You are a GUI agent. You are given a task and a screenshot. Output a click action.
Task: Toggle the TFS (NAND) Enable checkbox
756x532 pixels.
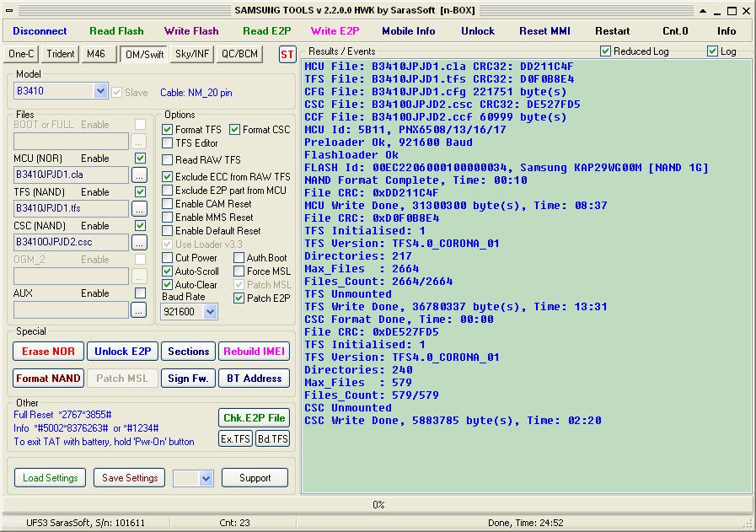coord(140,192)
